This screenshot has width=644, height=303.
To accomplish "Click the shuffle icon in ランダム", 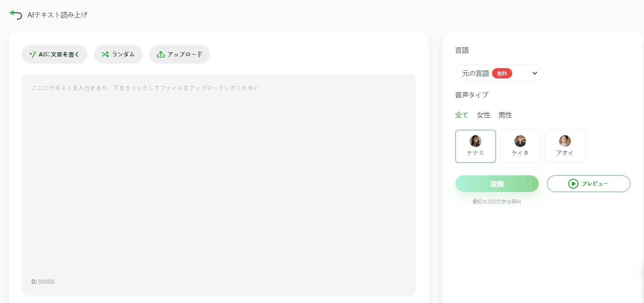I will click(x=105, y=54).
